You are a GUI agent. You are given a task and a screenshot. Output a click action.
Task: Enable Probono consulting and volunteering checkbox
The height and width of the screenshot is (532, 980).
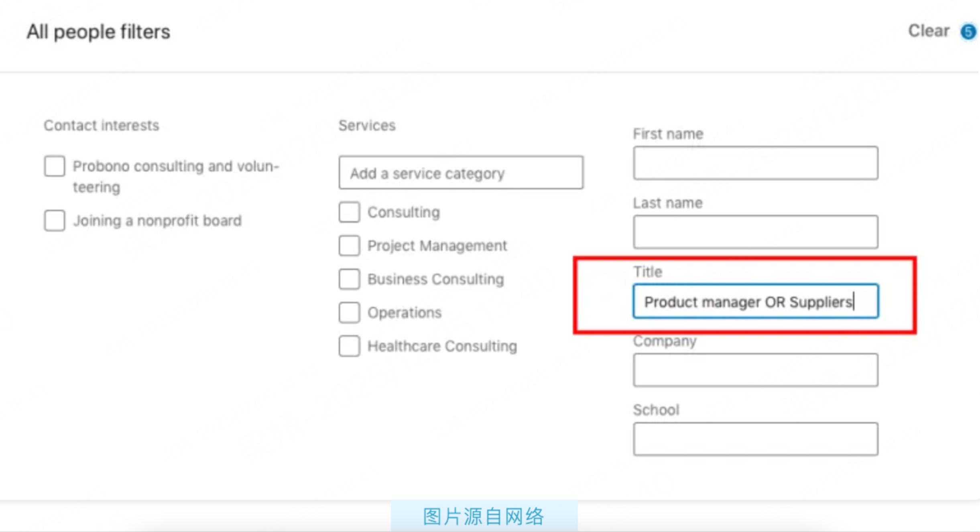tap(55, 166)
